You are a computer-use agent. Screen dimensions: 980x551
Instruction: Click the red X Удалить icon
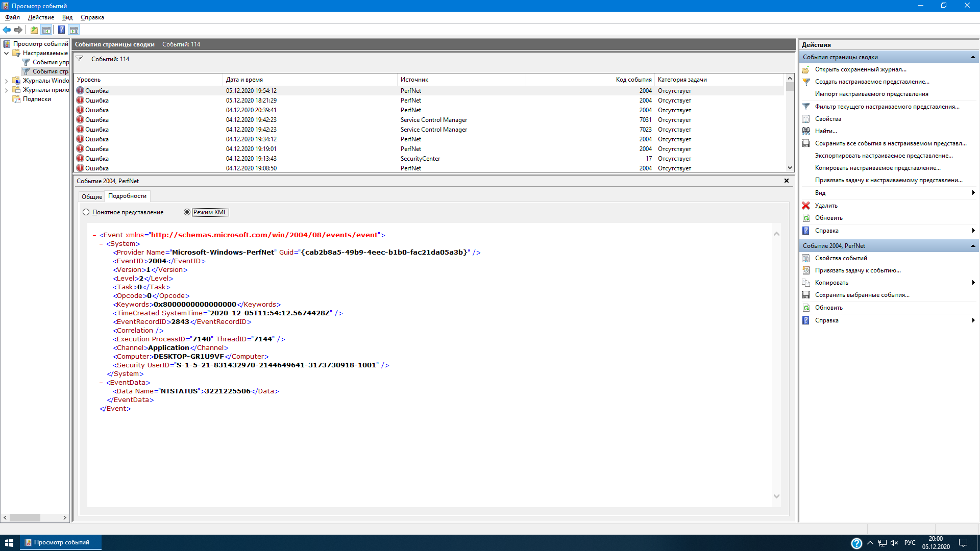pos(806,206)
